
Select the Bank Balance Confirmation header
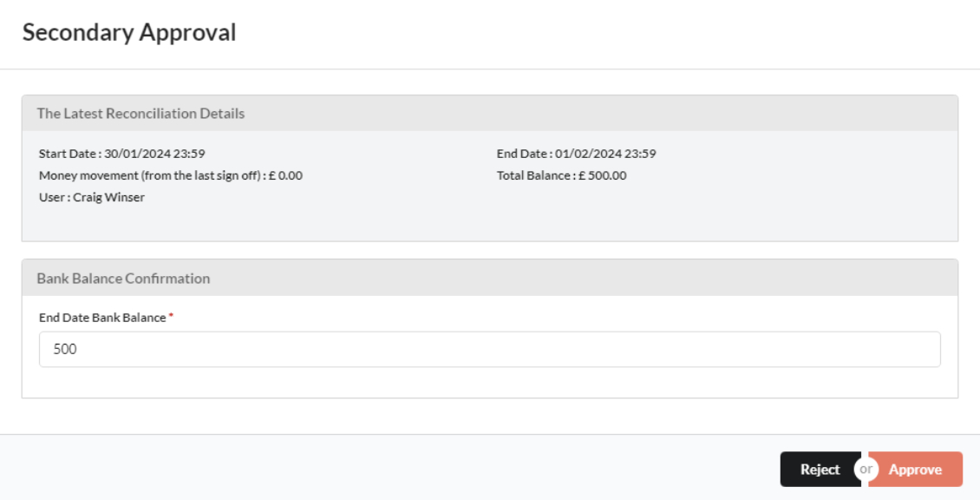coord(123,279)
